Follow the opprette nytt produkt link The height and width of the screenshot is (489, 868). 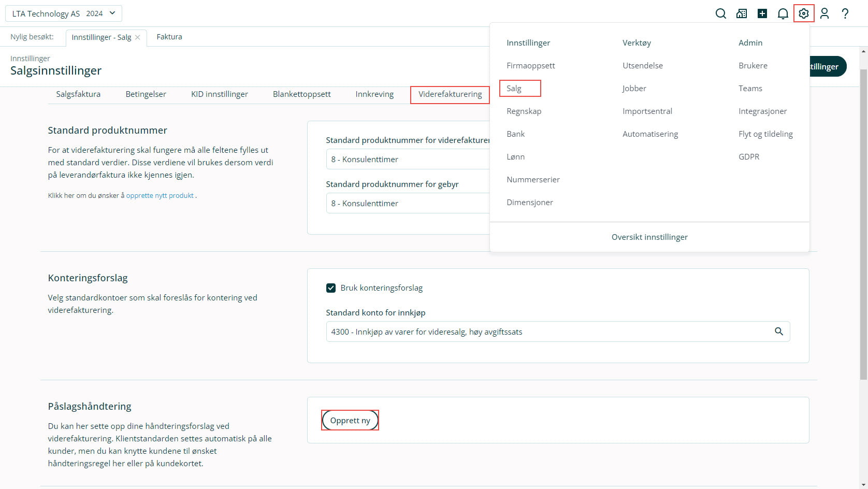160,196
